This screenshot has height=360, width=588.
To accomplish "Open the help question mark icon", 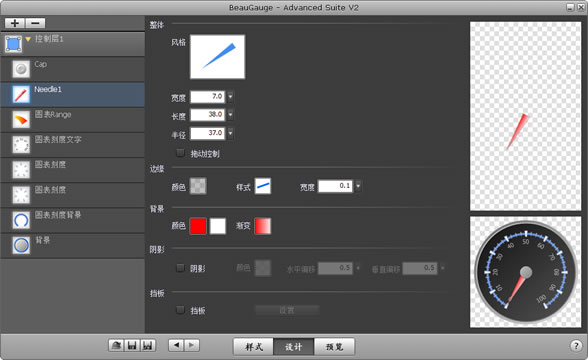I will coord(576,346).
